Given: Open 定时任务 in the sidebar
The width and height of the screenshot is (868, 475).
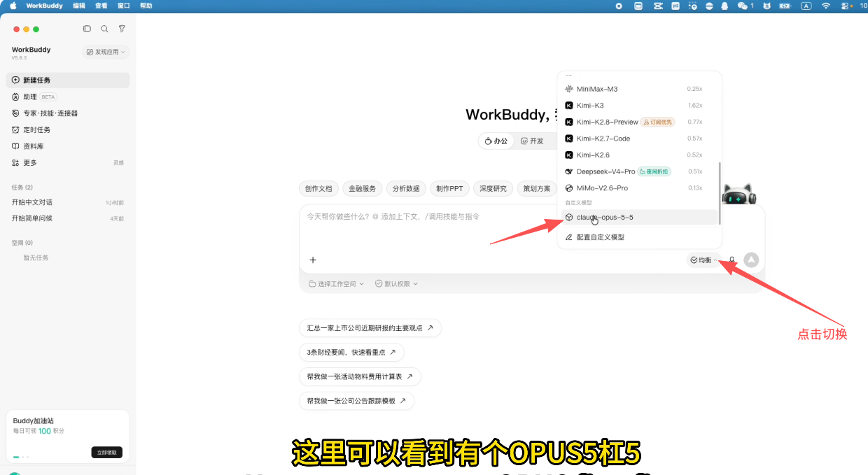Looking at the screenshot, I should click(x=68, y=129).
